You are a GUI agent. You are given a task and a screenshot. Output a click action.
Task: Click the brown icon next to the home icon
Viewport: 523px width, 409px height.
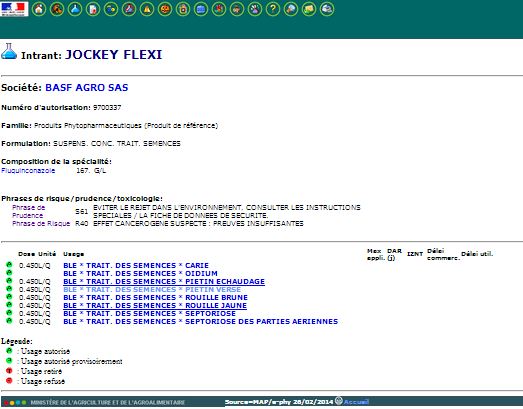pos(57,9)
